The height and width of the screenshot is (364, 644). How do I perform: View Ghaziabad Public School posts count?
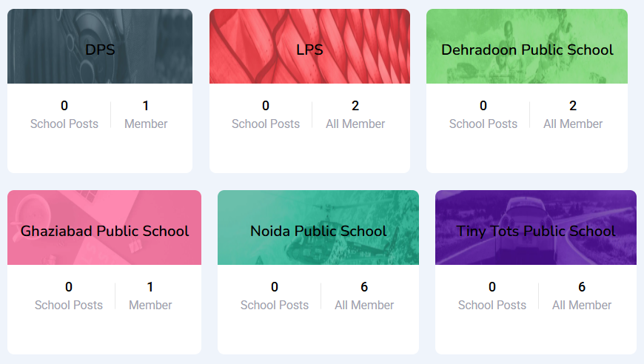69,296
